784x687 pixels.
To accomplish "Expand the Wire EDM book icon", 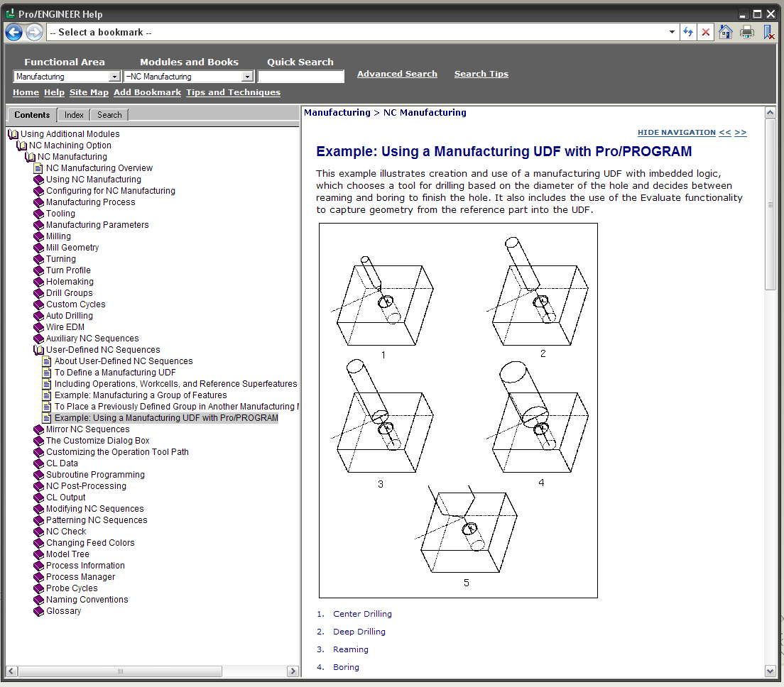I will coord(38,327).
